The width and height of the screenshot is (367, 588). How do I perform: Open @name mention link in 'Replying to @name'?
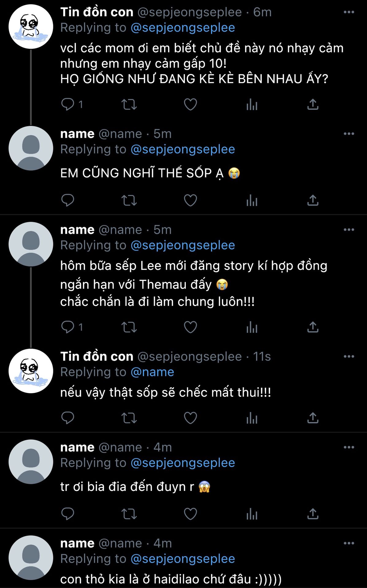152,372
